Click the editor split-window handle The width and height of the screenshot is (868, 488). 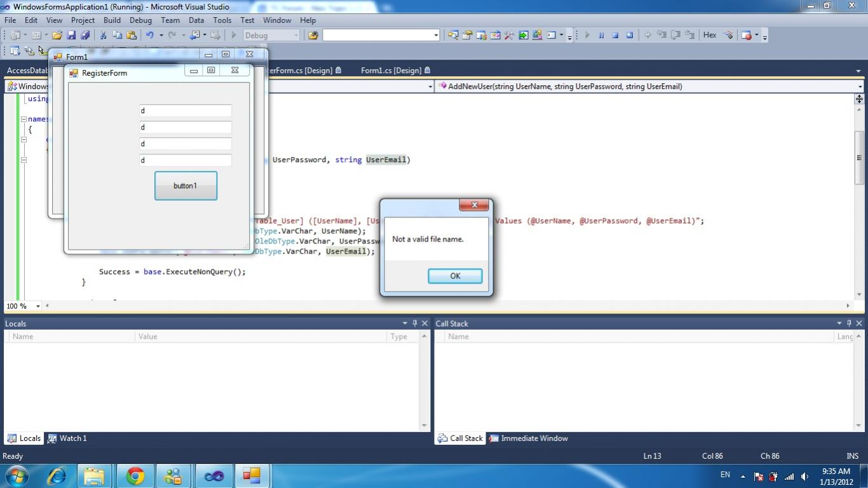pos(859,98)
